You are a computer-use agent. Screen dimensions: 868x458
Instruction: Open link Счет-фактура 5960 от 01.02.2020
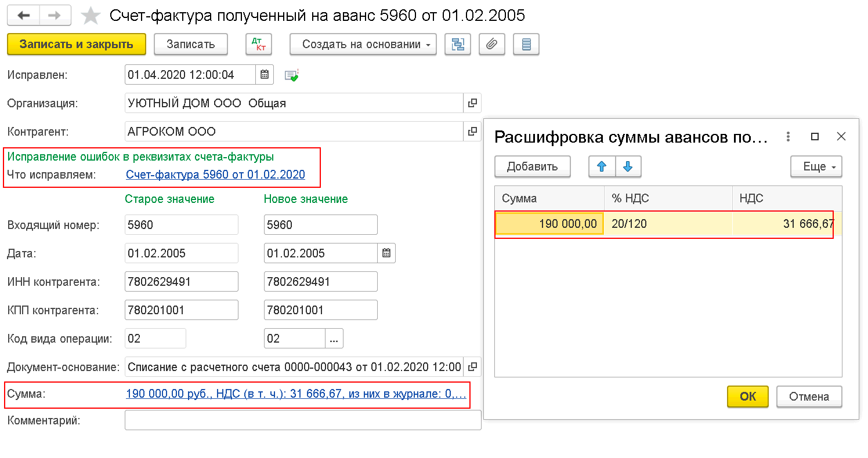pyautogui.click(x=215, y=175)
